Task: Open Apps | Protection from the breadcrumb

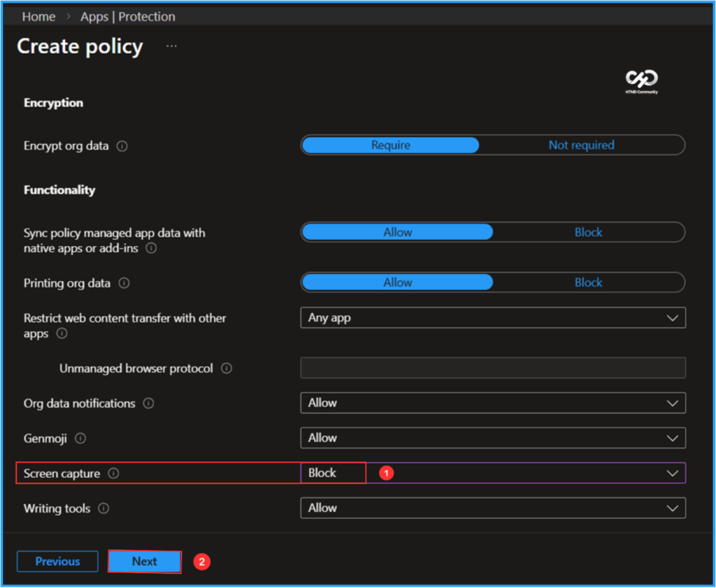Action: pos(128,16)
